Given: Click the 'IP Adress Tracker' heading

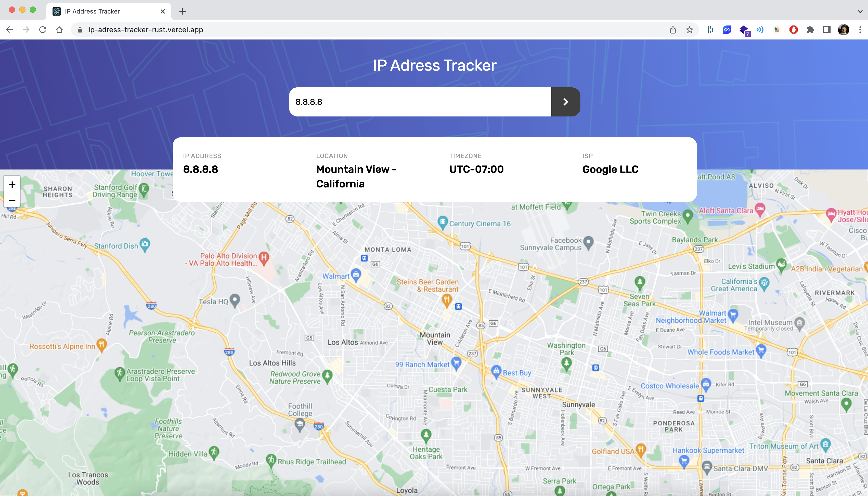Looking at the screenshot, I should (x=434, y=66).
